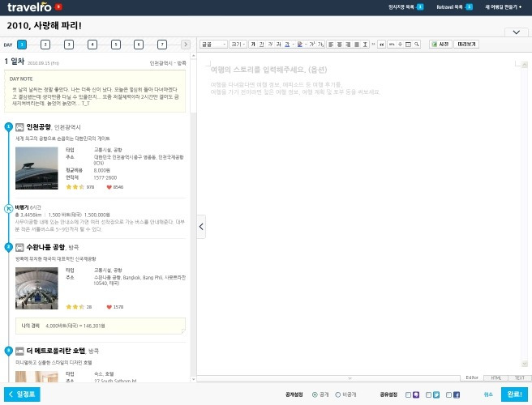Switch to the Editor mode tab
532x405 pixels.
click(x=472, y=377)
